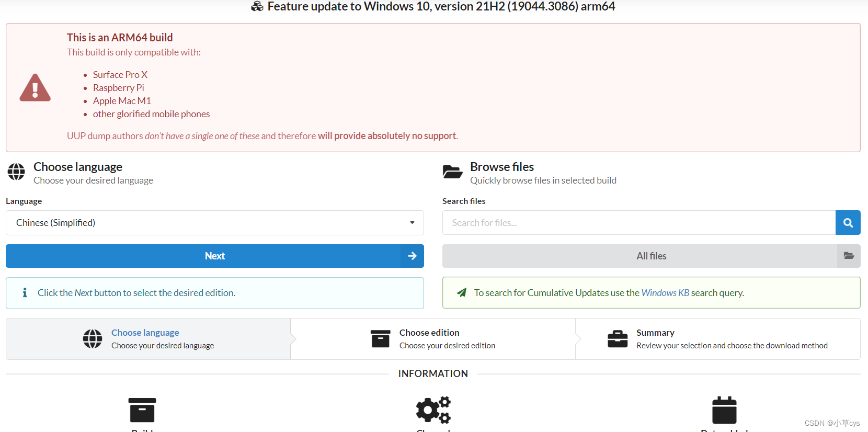Click the All files button
This screenshot has height=432, width=868.
pos(652,256)
